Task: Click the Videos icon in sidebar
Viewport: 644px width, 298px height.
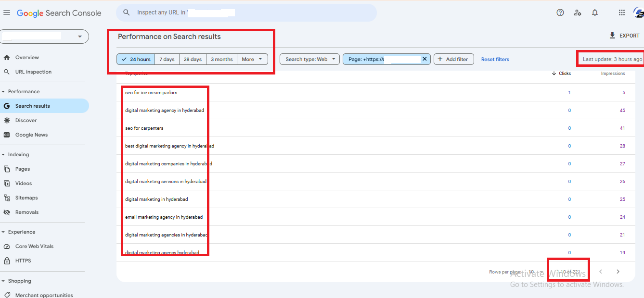Action: (x=7, y=183)
